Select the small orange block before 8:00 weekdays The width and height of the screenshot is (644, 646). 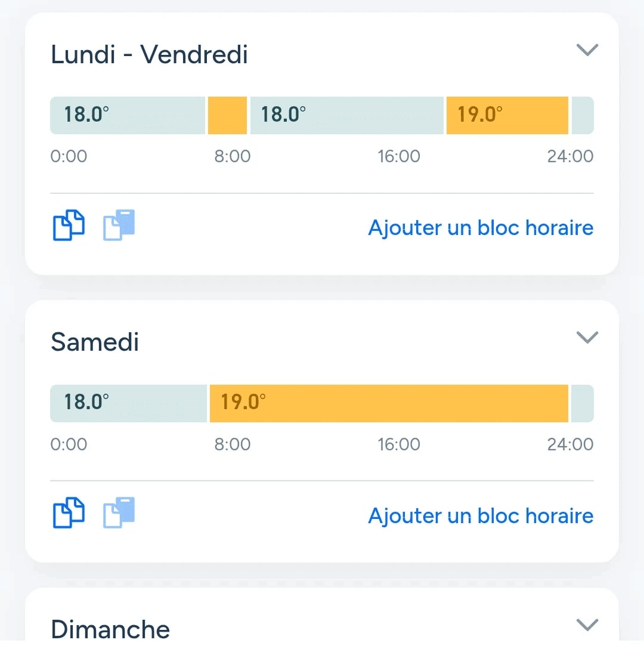(227, 115)
